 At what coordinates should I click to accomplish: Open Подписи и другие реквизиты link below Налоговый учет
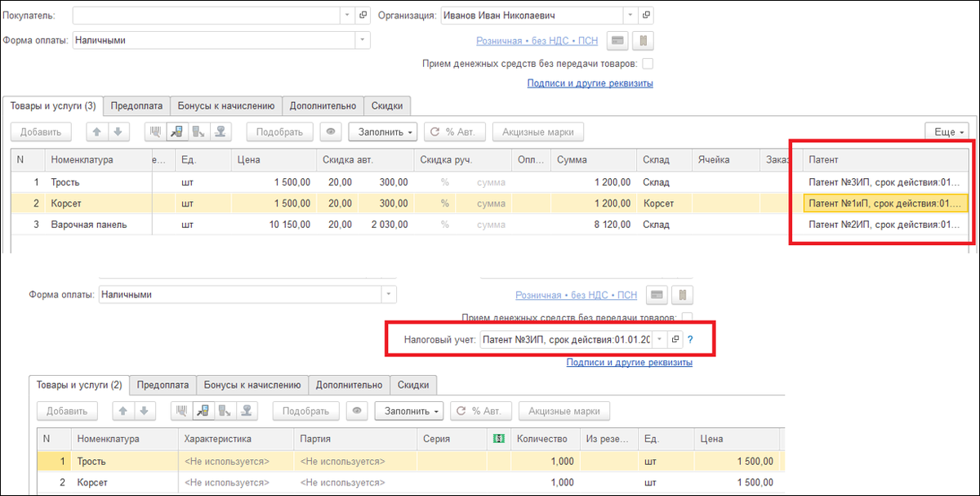tap(630, 362)
